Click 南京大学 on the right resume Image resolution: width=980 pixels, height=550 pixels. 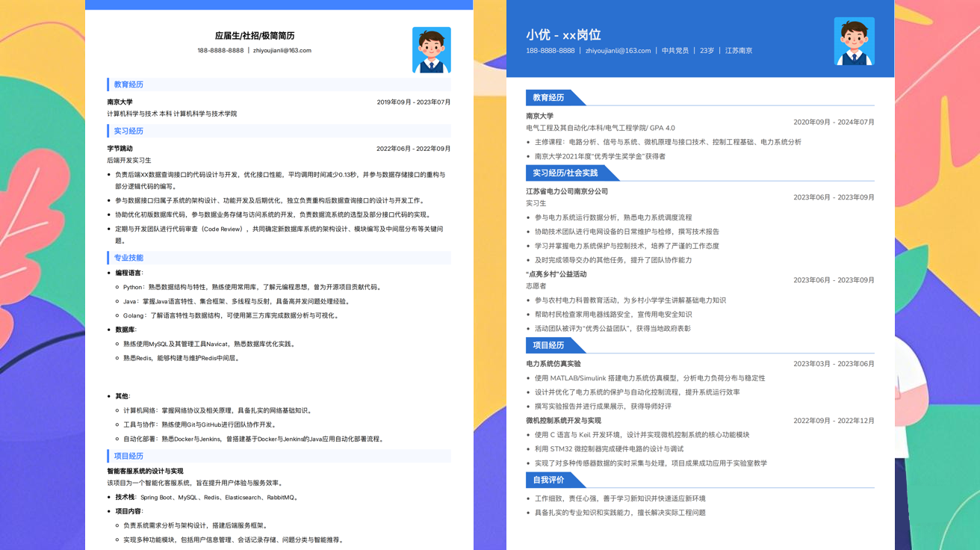[x=540, y=116]
